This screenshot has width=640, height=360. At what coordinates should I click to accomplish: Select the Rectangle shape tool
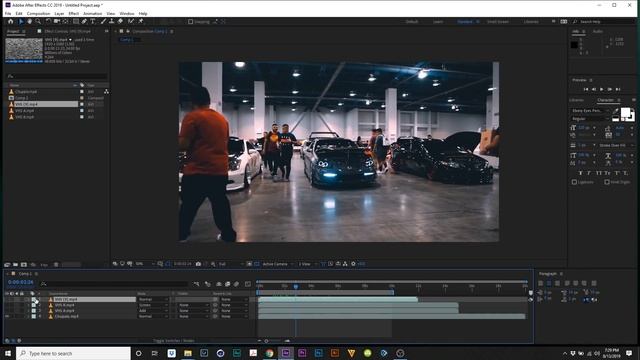point(76,21)
